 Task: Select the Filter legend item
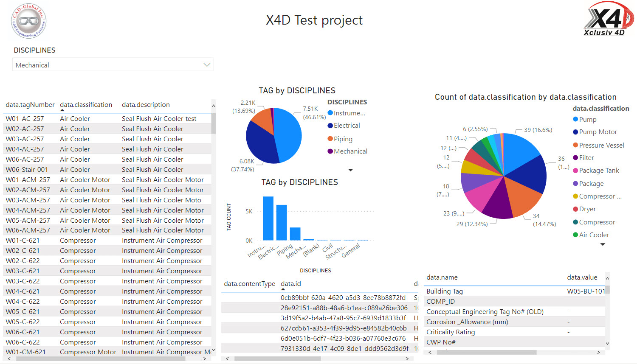click(583, 158)
